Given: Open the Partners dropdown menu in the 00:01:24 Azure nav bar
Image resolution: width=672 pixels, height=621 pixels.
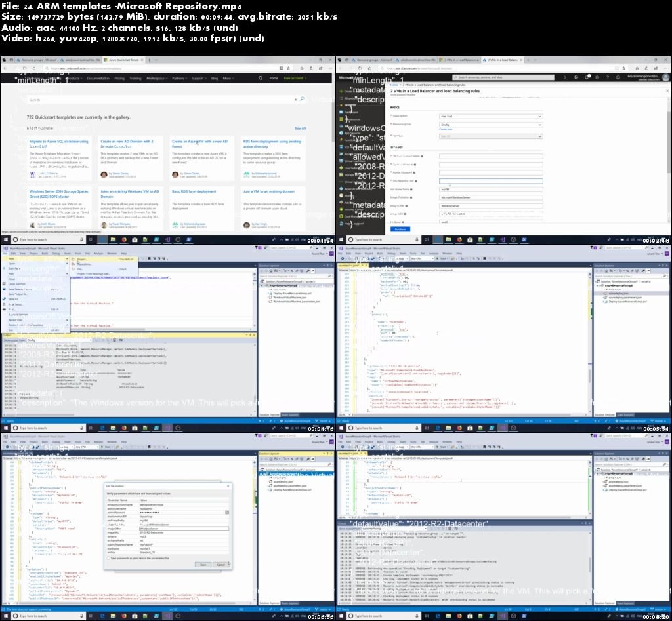Looking at the screenshot, I should point(178,79).
